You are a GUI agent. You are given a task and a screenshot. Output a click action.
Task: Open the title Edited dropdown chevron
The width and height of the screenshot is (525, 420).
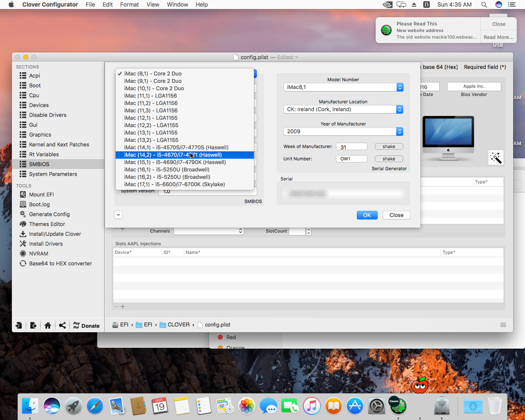pos(297,57)
